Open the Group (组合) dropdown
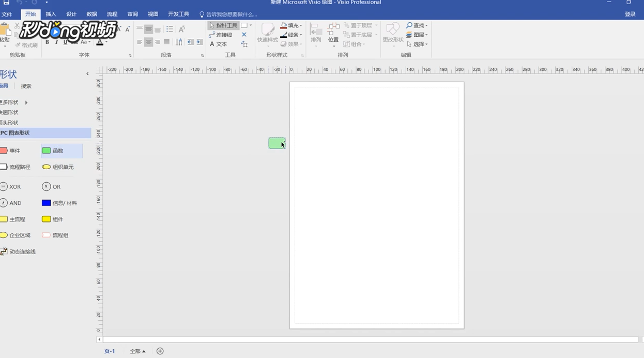The height and width of the screenshot is (358, 644). point(355,44)
